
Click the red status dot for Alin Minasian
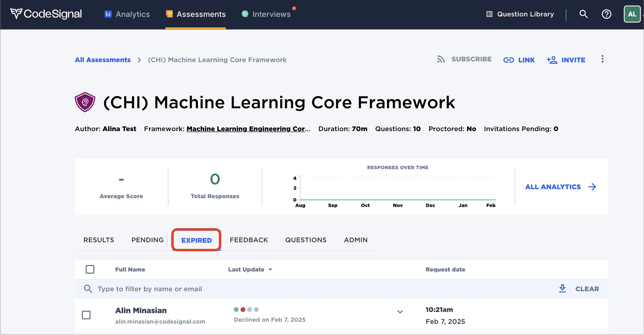pos(243,309)
